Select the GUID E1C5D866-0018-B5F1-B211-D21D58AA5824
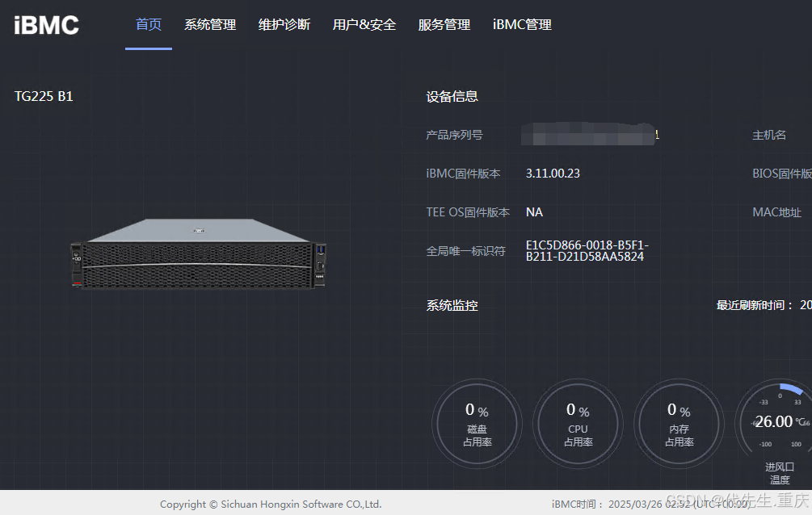812x515 pixels. [x=587, y=250]
